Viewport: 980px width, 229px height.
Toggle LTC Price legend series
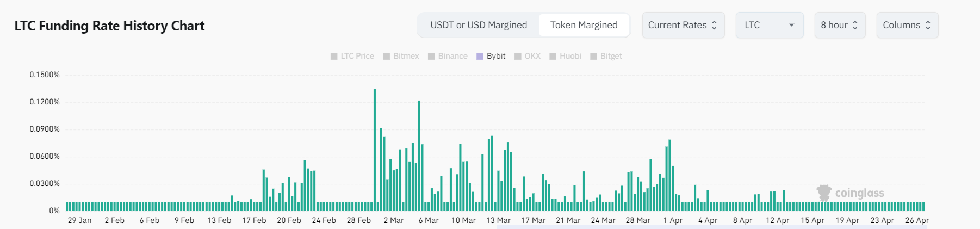click(x=352, y=56)
